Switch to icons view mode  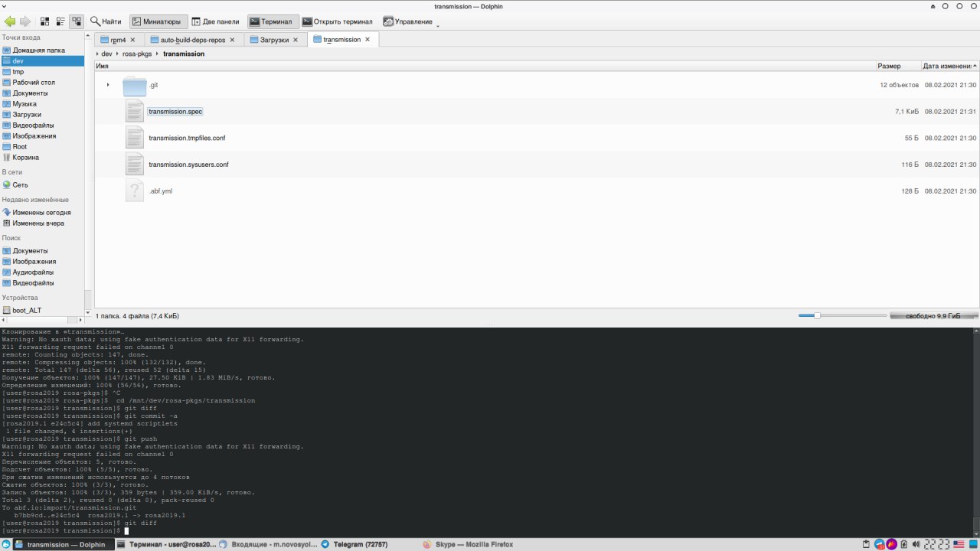44,21
